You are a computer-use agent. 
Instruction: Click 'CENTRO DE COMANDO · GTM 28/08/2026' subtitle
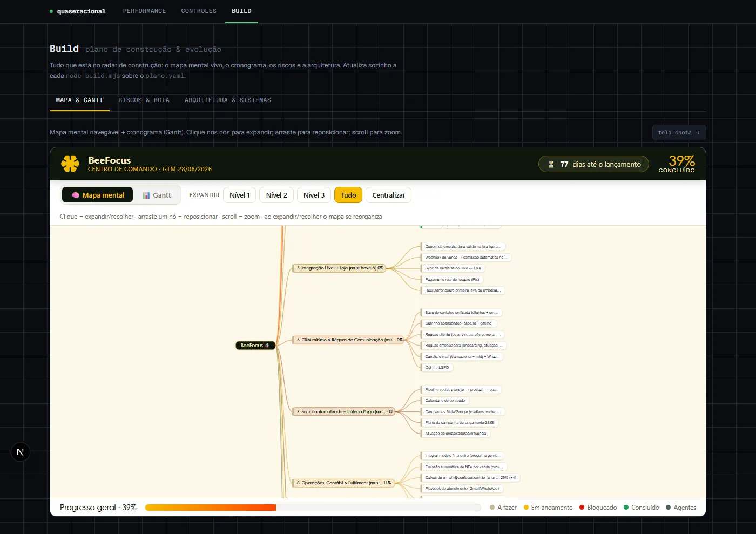(x=150, y=170)
